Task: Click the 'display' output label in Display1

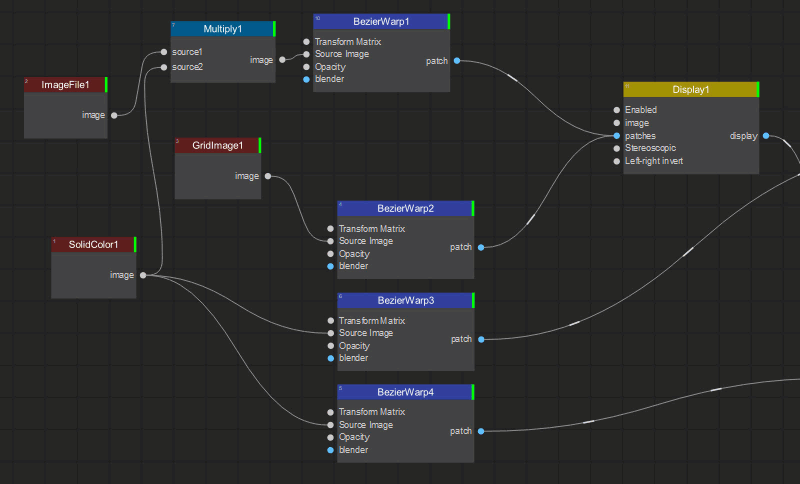Action: [x=743, y=136]
